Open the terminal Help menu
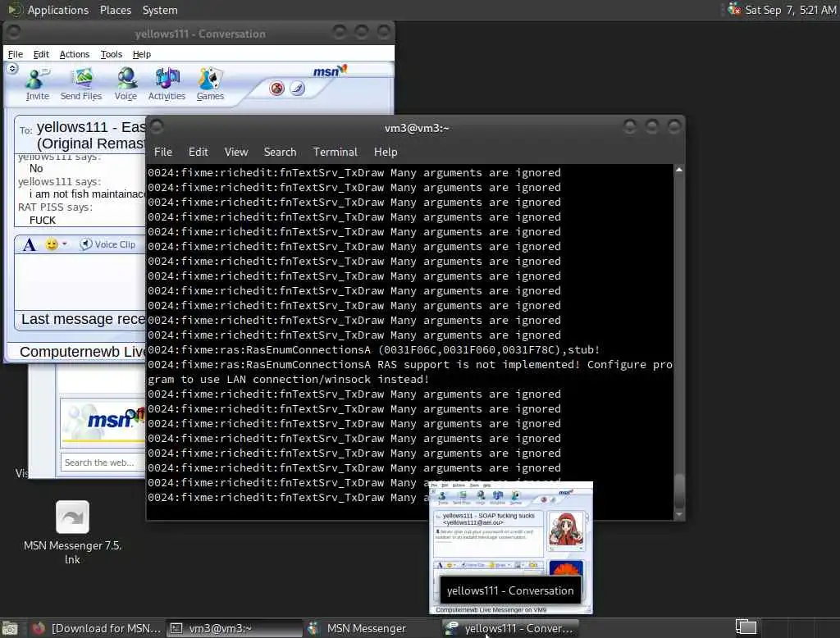Screen dimensions: 840x638 (386, 153)
